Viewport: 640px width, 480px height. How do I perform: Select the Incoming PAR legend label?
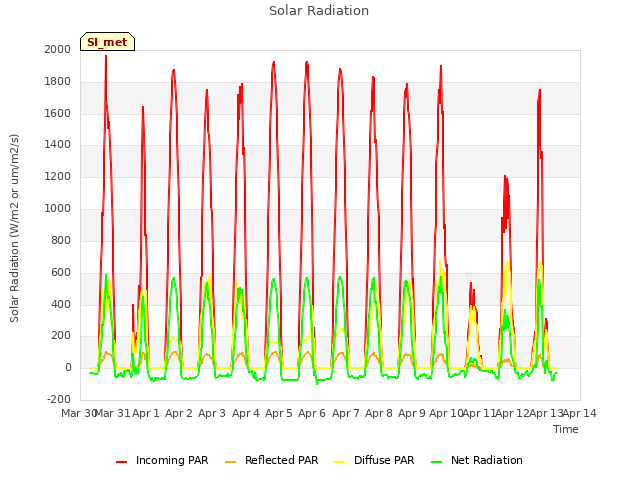[x=172, y=460]
